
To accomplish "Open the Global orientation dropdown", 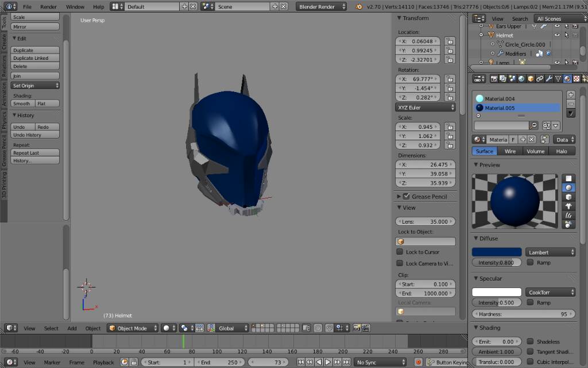I will (233, 328).
